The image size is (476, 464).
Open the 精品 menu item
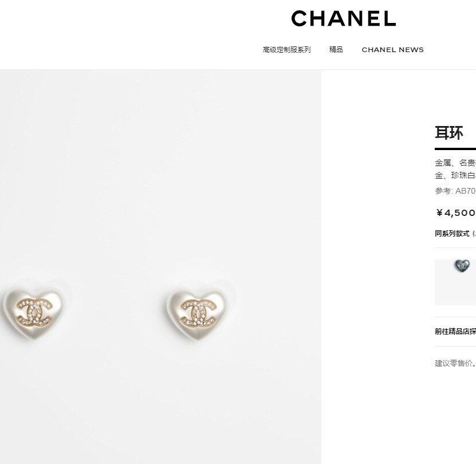[336, 49]
